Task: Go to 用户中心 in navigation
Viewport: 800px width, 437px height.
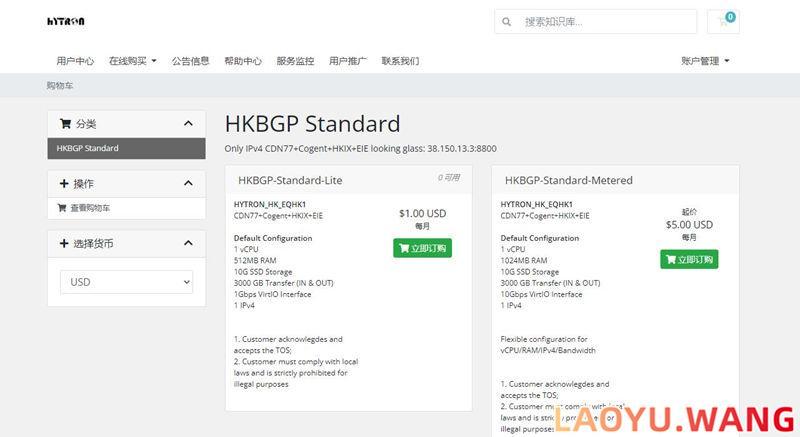Action: (x=75, y=61)
